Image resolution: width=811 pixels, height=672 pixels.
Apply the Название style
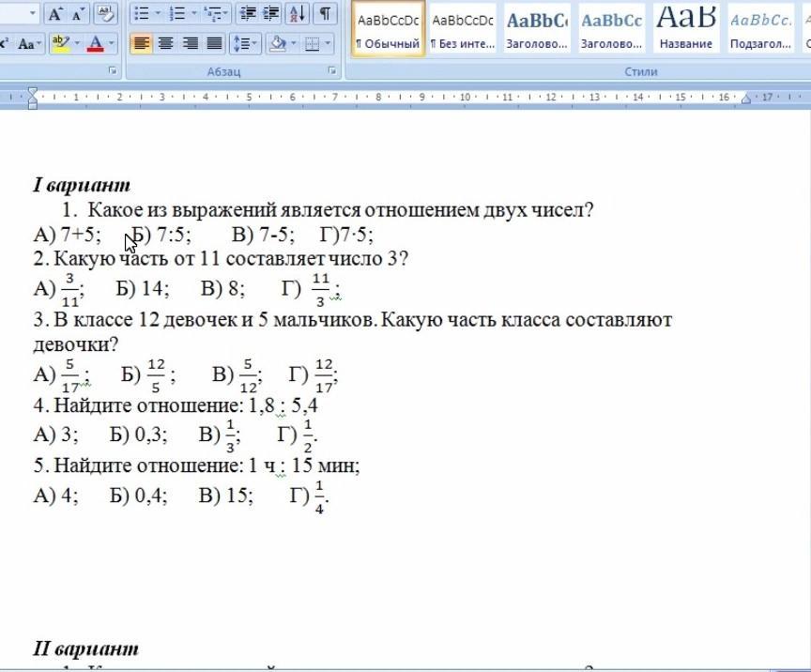pyautogui.click(x=685, y=28)
